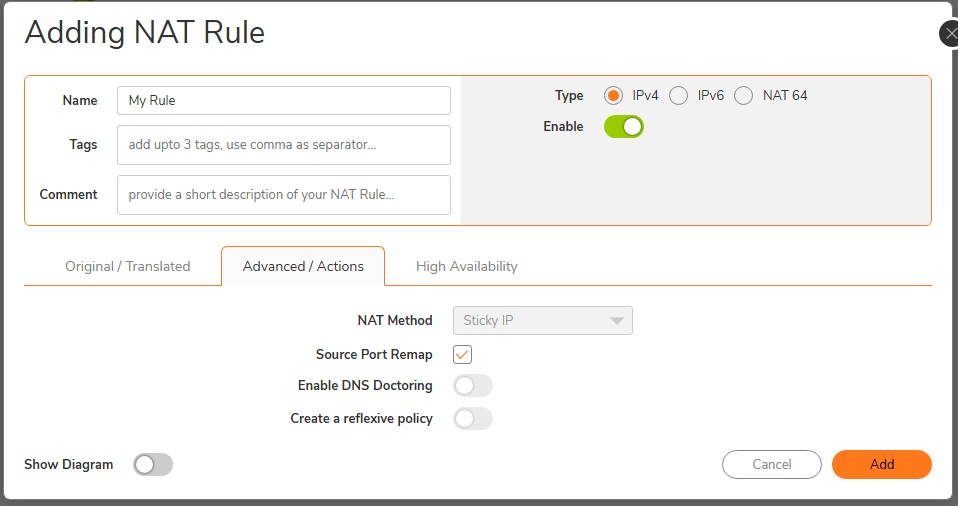Image resolution: width=958 pixels, height=506 pixels.
Task: Toggle the Enable switch off
Action: tap(623, 127)
